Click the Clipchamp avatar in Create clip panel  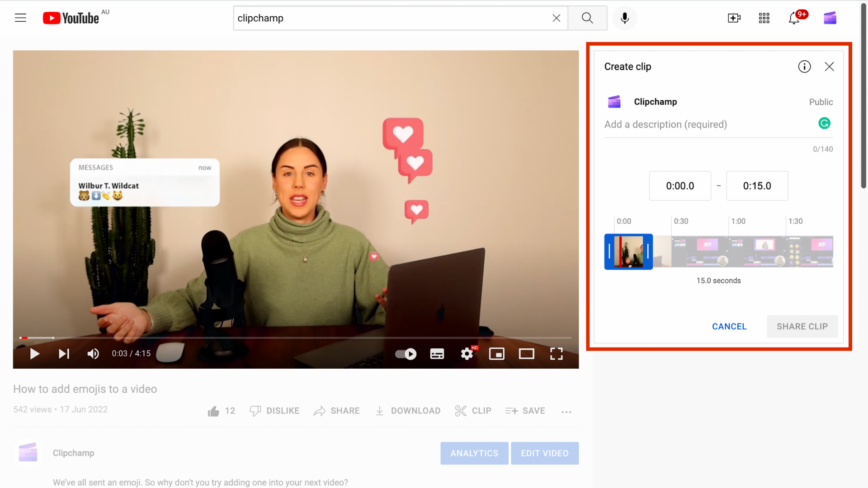click(614, 102)
